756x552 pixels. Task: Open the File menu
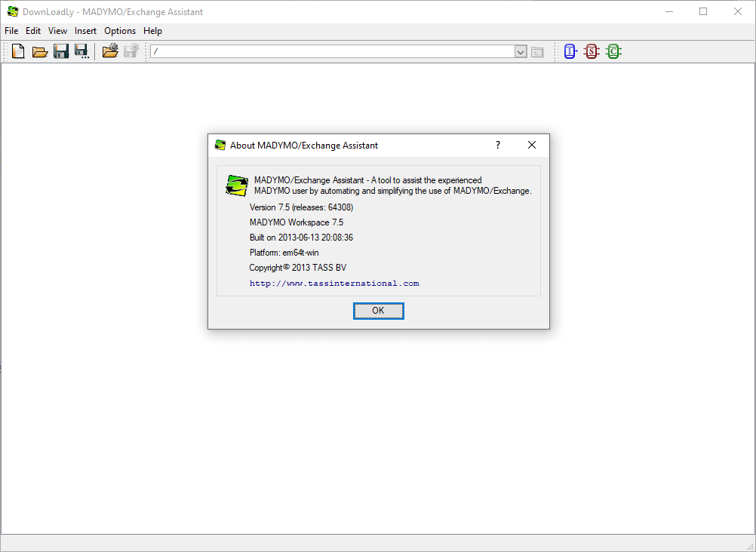(x=11, y=31)
